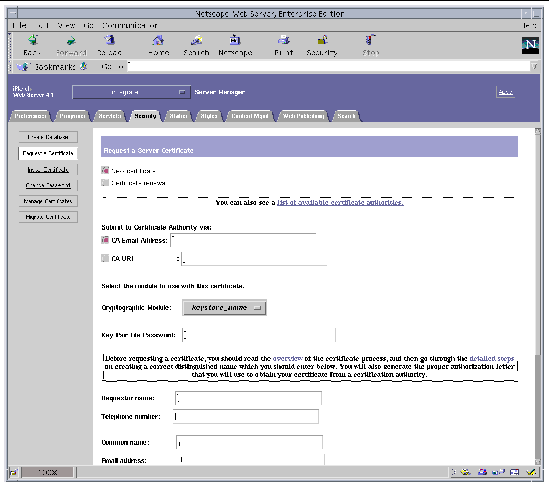Click Install Certificate sidebar link

point(48,169)
